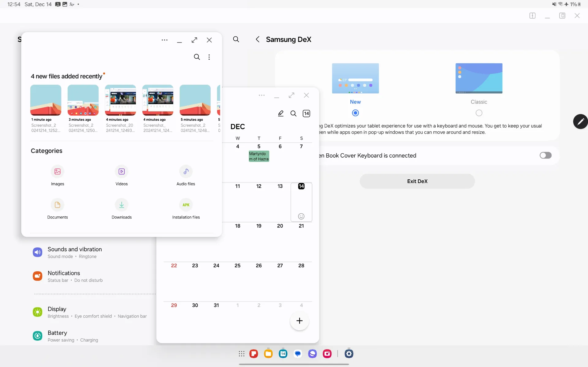
Task: Open screenshot thumbnail from 5 minutes ago
Action: [x=195, y=100]
